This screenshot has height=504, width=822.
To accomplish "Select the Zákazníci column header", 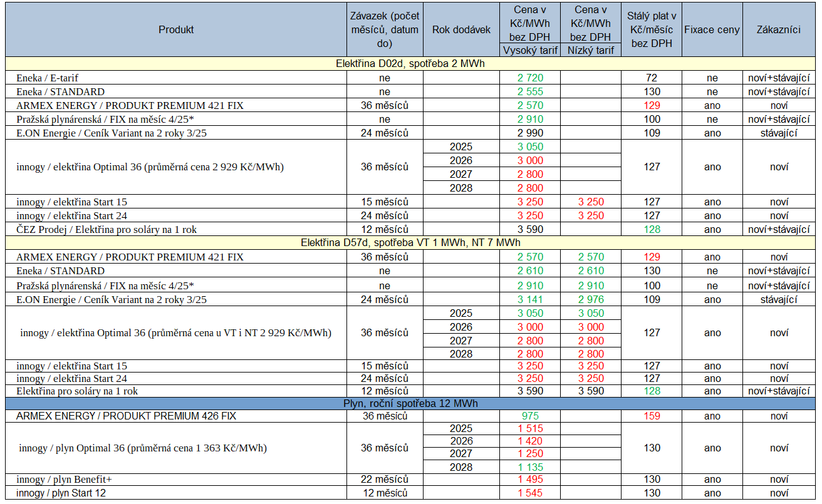I will 778,29.
